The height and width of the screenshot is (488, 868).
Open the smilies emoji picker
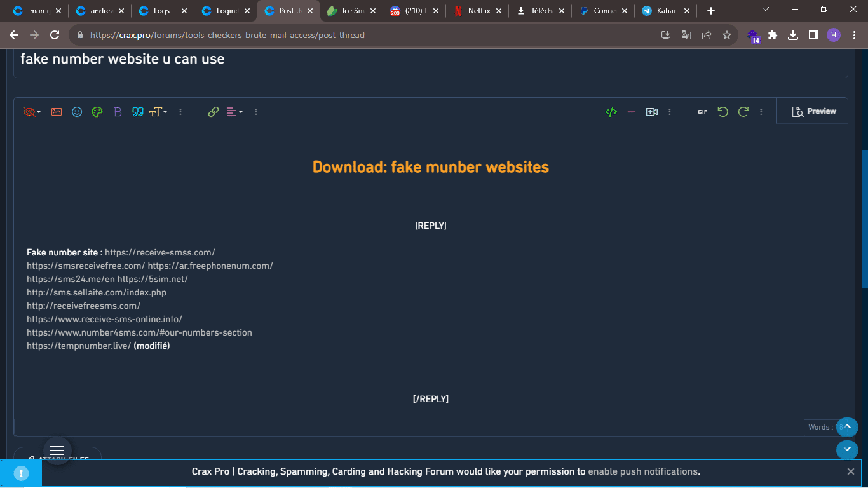pyautogui.click(x=77, y=112)
